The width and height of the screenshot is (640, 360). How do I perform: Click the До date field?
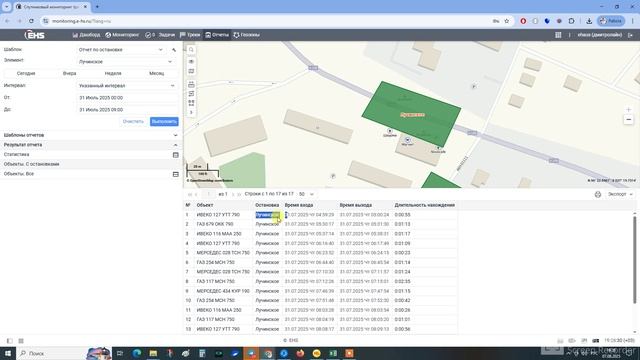127,110
